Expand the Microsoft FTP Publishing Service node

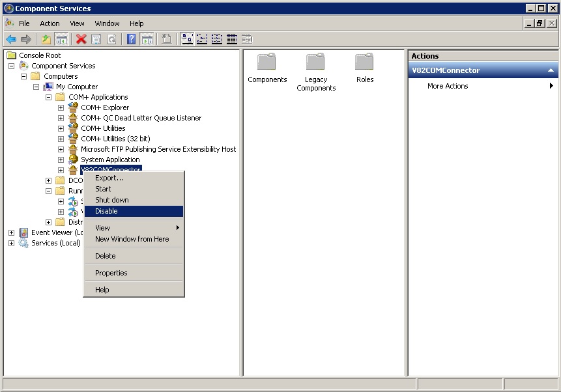tap(61, 149)
